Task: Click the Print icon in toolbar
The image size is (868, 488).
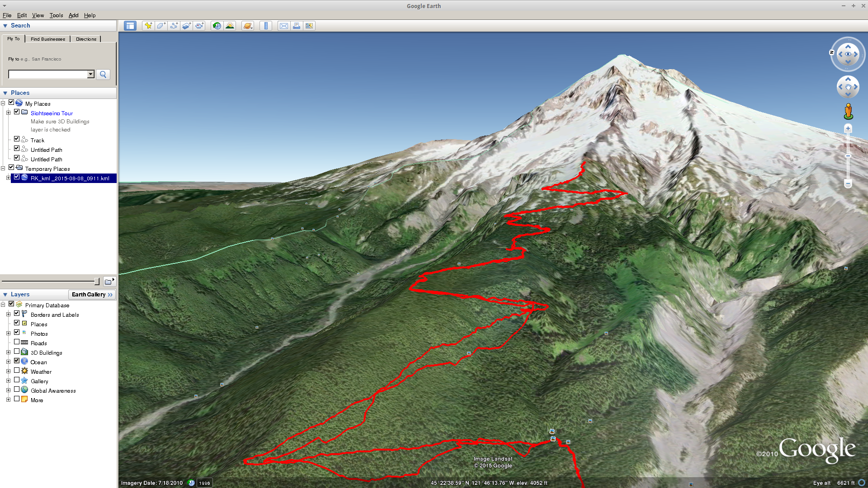Action: [x=296, y=26]
